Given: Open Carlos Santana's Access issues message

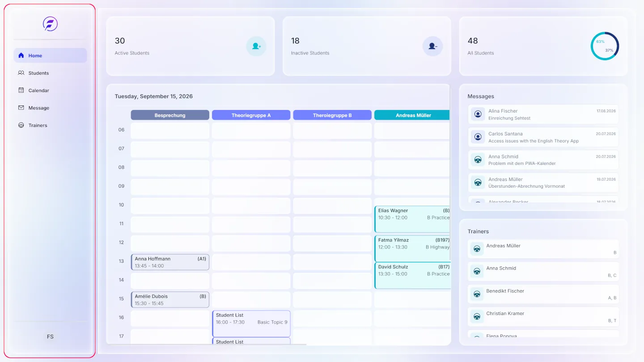Looking at the screenshot, I should point(543,137).
